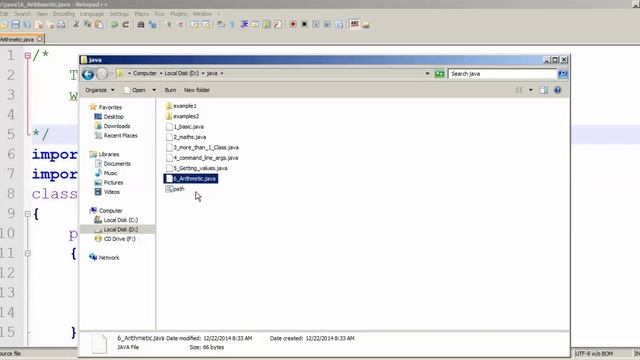Collapse comment block fold at line 1
The width and height of the screenshot is (640, 360).
[28, 56]
